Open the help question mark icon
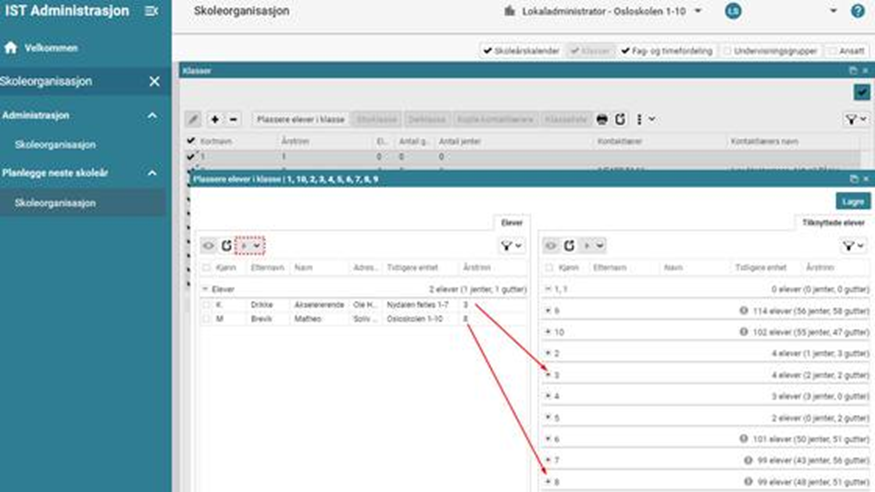 point(857,11)
